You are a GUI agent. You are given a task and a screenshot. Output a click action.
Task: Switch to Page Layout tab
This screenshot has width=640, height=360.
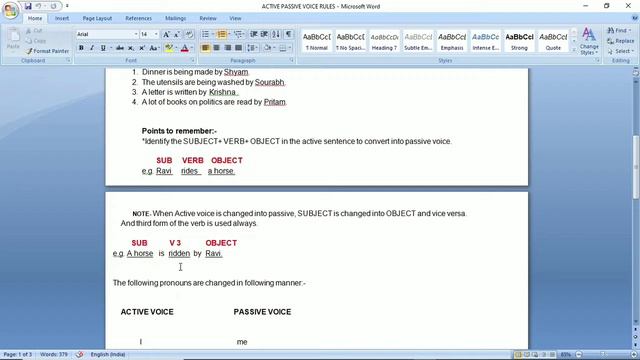tap(97, 18)
